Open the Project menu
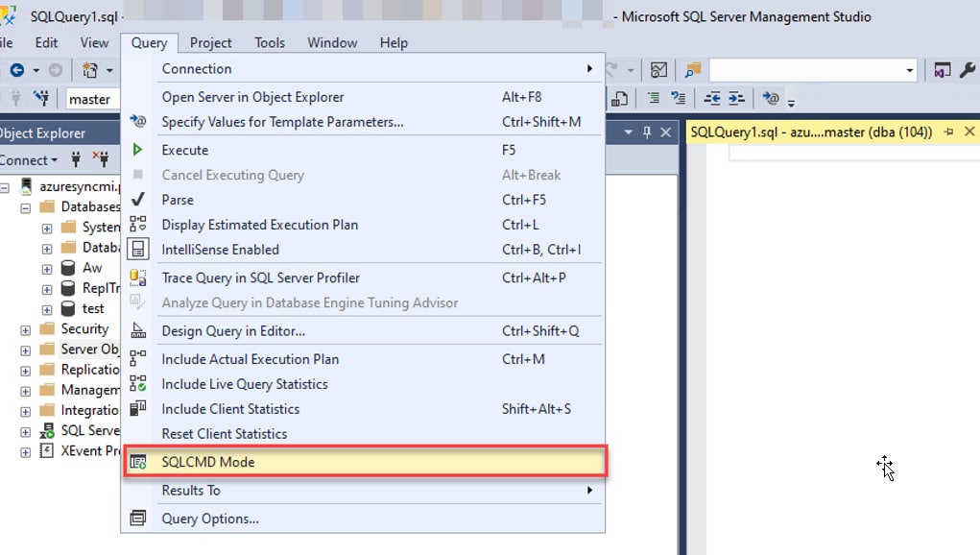 pos(210,42)
